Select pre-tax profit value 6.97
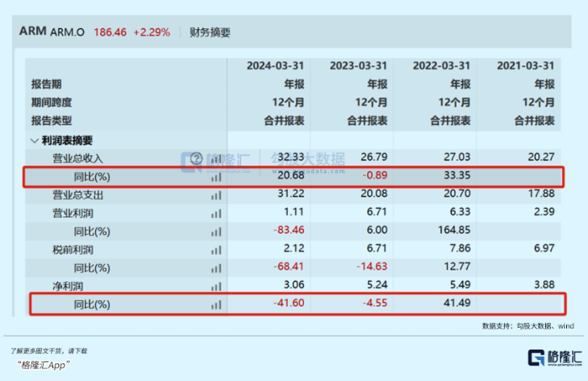Screen dimensions: 588x381 544,248
